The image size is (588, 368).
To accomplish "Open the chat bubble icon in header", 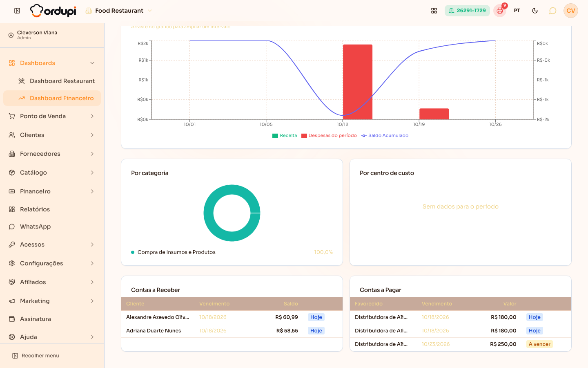I will [552, 11].
